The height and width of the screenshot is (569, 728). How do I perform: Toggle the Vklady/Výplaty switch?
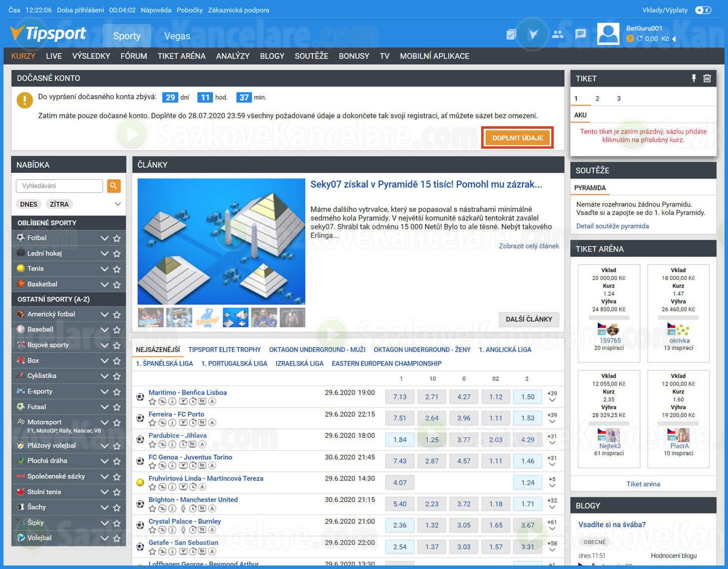tap(703, 10)
